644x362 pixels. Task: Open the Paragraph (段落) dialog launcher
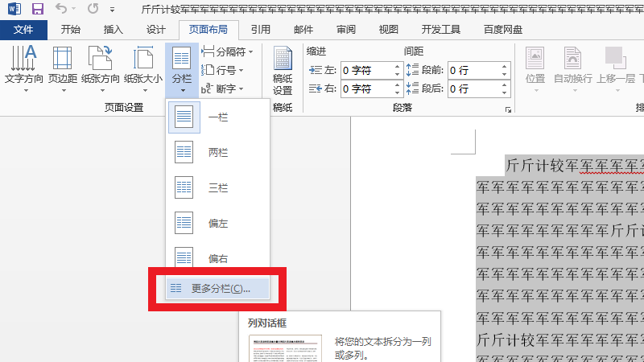tap(508, 109)
